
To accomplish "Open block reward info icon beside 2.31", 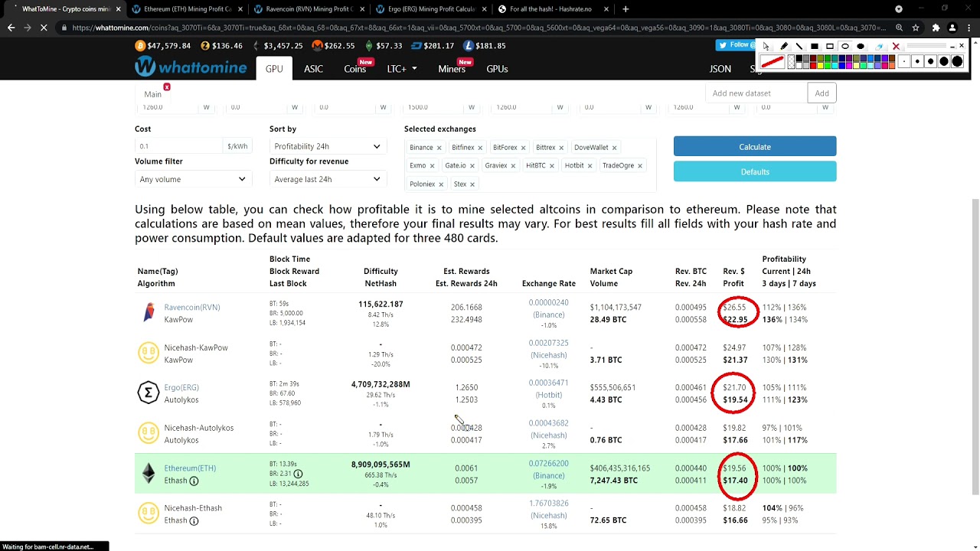I will pos(298,474).
